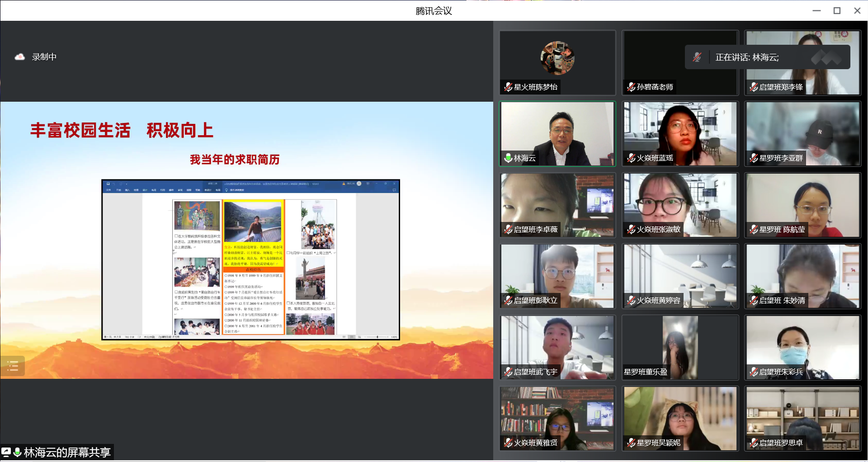Click the 林海云的屏幕共享 label
This screenshot has width=868, height=462.
(67, 452)
